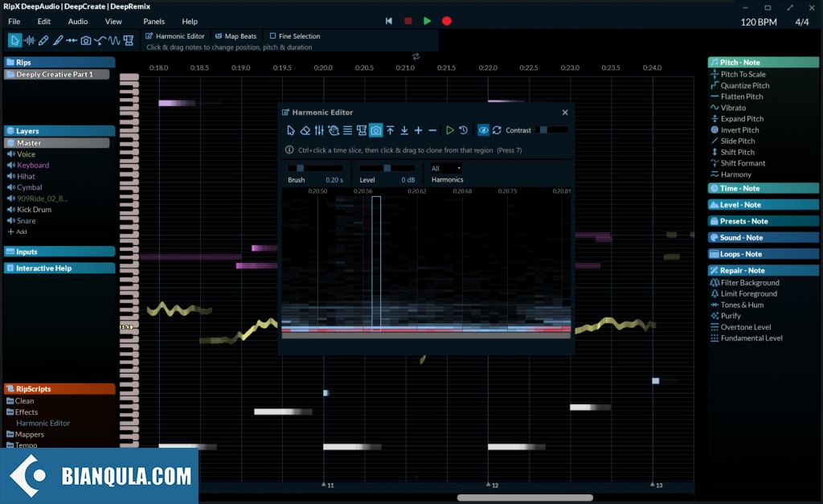Choose the brush tool in main toolbar
The height and width of the screenshot is (504, 823).
(58, 40)
